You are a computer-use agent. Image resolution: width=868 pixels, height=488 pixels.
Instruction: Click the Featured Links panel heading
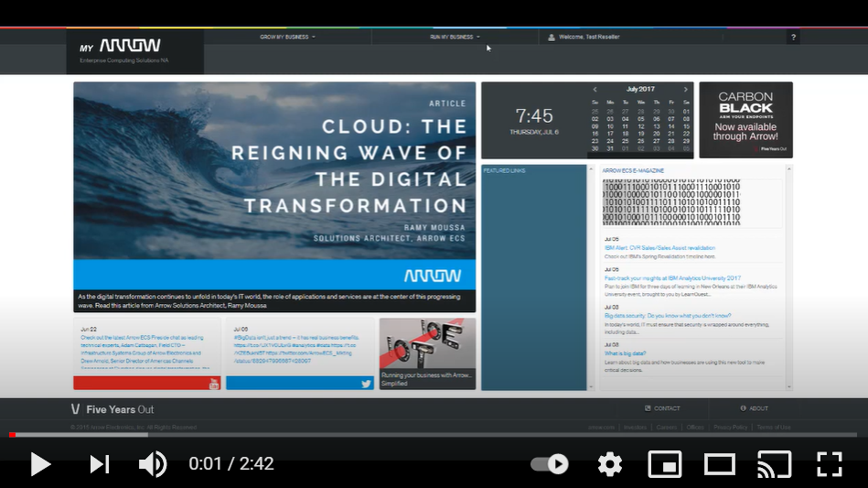click(504, 170)
